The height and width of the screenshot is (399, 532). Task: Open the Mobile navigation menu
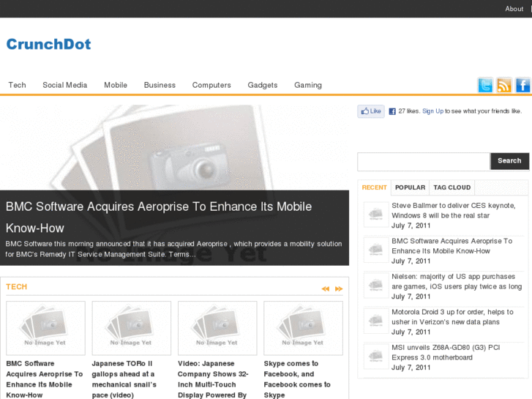(x=116, y=85)
